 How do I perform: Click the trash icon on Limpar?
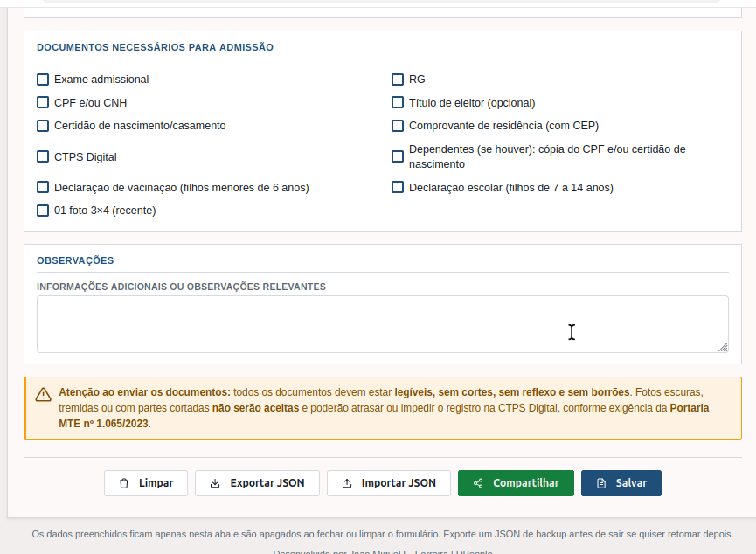click(124, 483)
